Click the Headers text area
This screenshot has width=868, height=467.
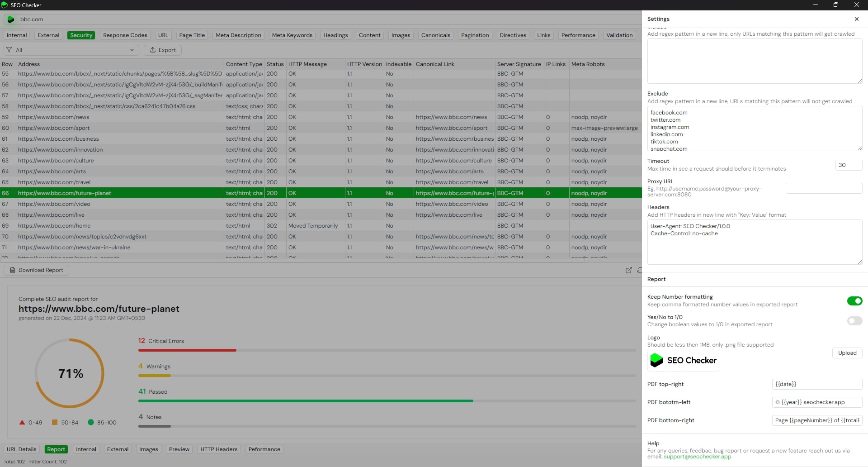(755, 242)
